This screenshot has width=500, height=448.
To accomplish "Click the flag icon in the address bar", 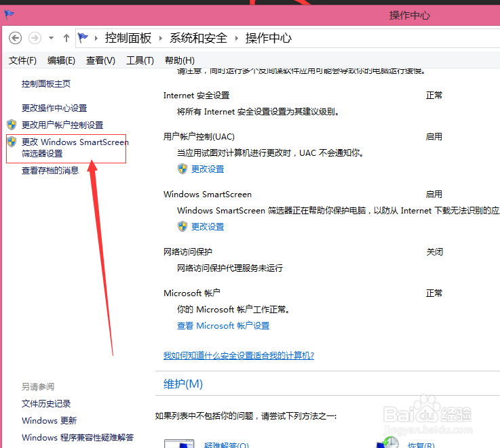I will click(x=83, y=38).
